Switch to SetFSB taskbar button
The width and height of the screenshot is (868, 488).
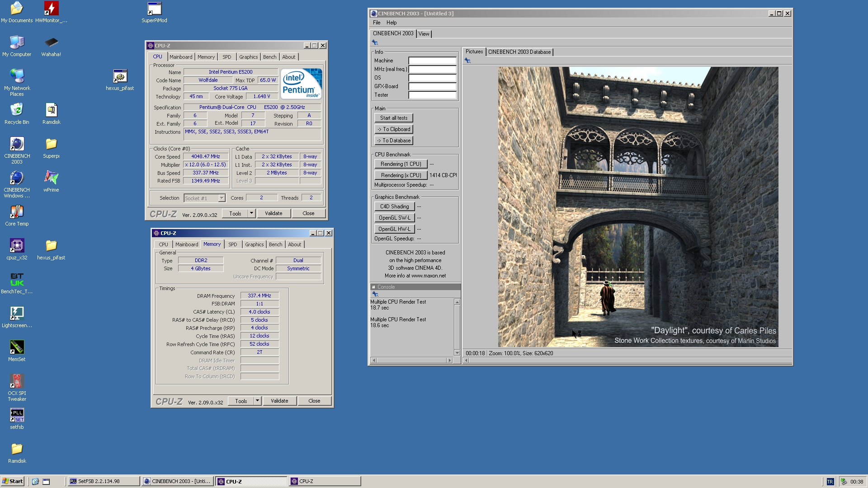point(103,481)
